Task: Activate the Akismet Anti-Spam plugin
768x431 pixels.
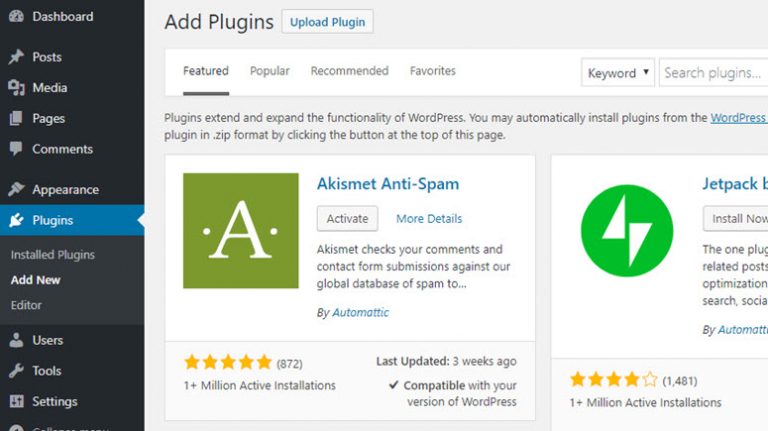Action: [348, 218]
